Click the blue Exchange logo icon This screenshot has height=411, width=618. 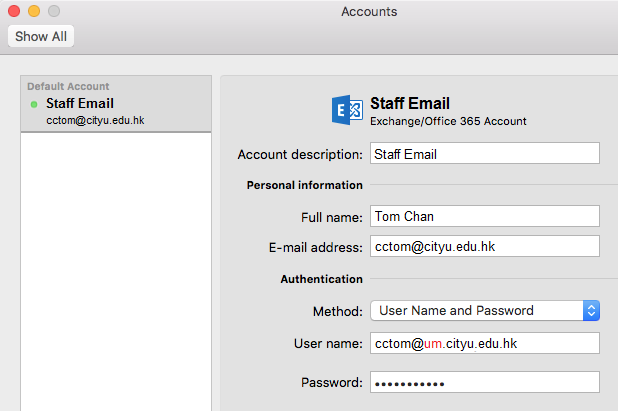(x=347, y=111)
